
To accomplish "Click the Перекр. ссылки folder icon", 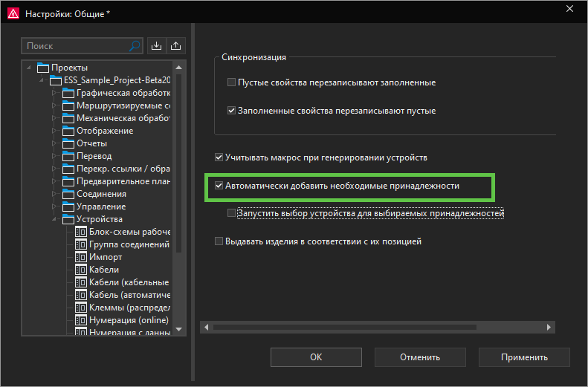I will [68, 169].
